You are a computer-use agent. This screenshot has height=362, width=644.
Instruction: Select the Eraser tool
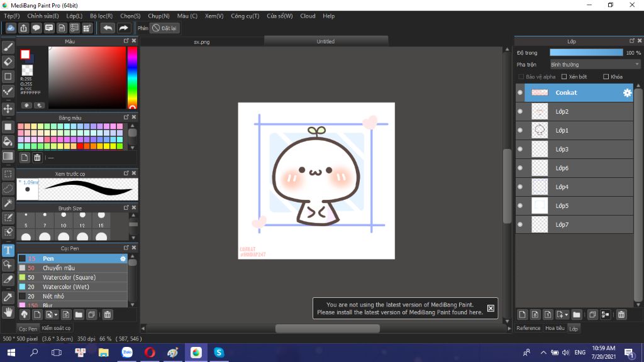click(x=8, y=62)
